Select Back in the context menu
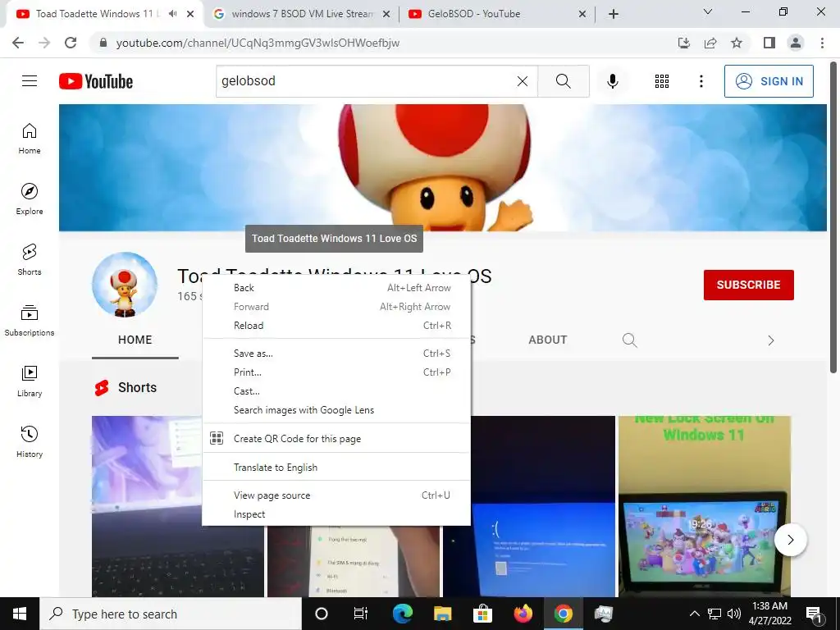This screenshot has width=840, height=630. pyautogui.click(x=336, y=288)
